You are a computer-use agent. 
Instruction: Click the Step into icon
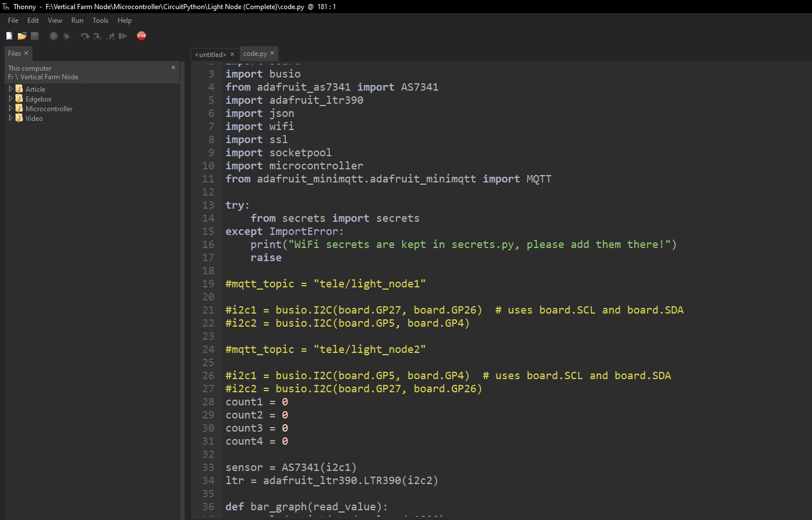point(98,36)
